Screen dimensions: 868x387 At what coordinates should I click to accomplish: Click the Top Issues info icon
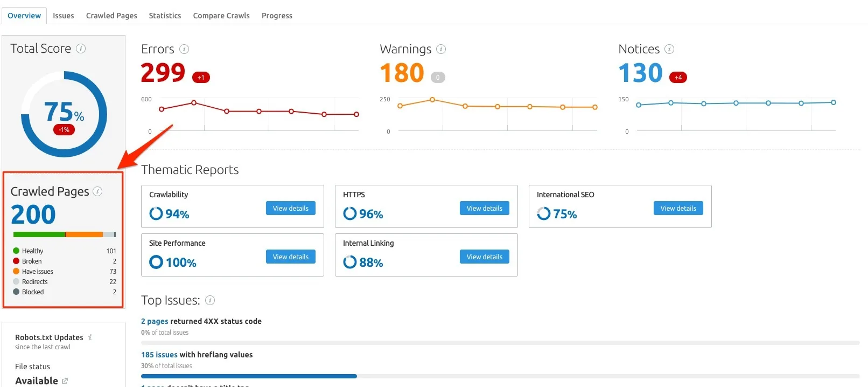[x=211, y=300]
